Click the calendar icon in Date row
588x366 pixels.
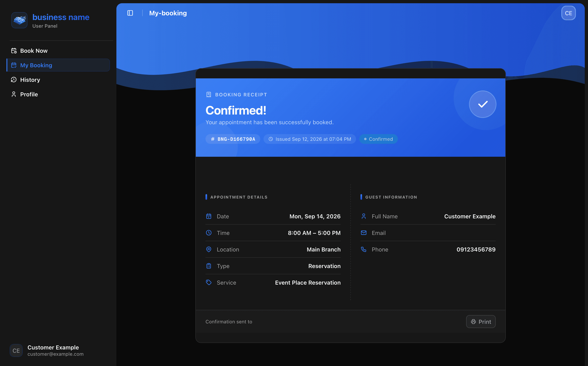(209, 216)
